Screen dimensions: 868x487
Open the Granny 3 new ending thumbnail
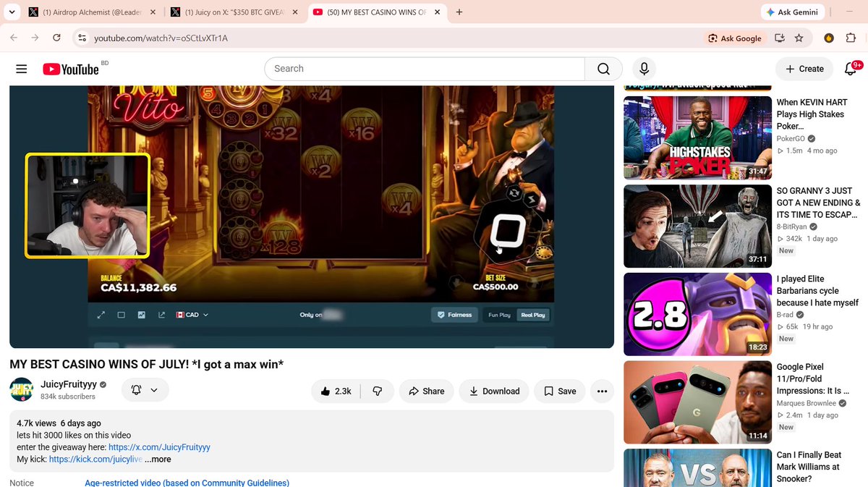point(697,226)
